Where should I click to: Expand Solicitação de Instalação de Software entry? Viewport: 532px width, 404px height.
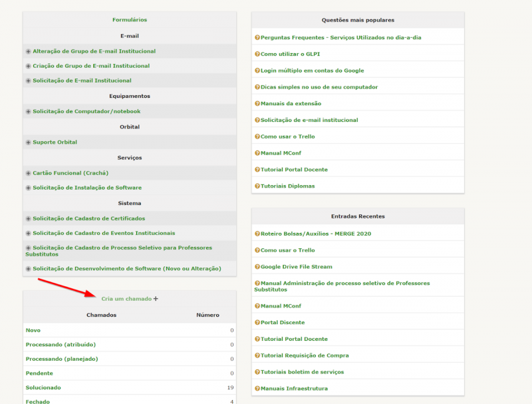pos(28,188)
